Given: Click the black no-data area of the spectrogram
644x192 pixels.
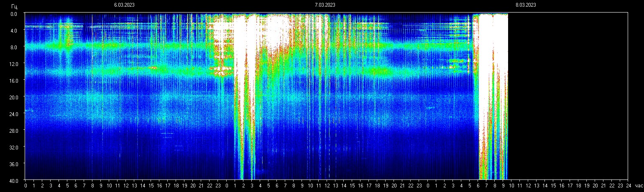Looking at the screenshot, I should [x=569, y=96].
